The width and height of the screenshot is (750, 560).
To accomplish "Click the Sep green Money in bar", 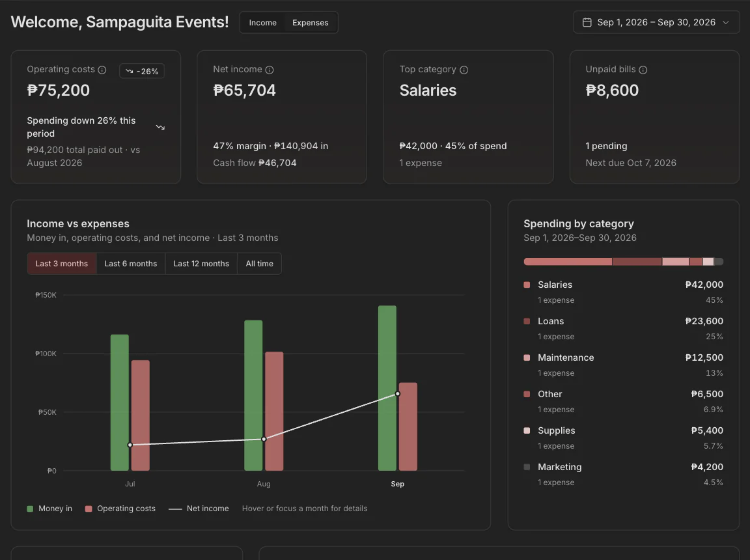I will 387,388.
